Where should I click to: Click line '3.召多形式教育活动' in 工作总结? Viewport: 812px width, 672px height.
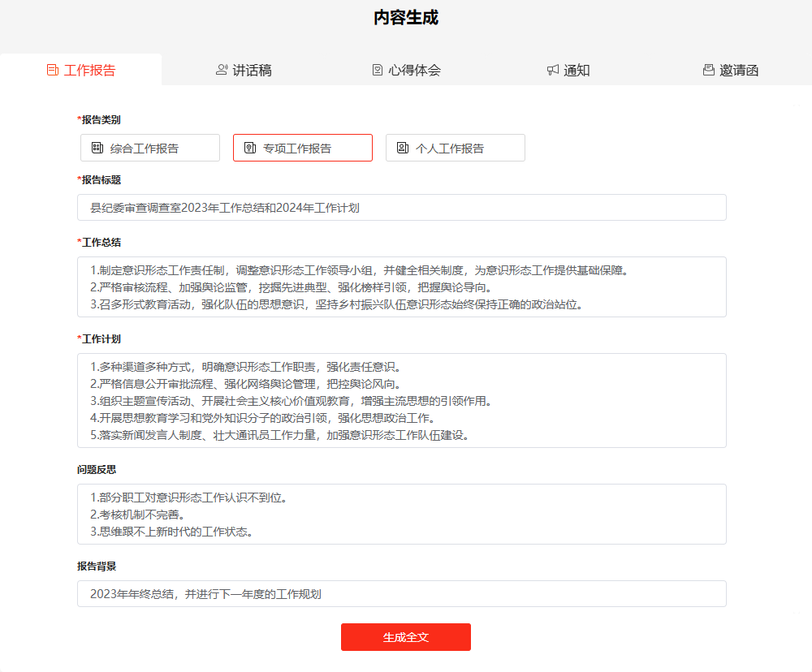coord(337,304)
